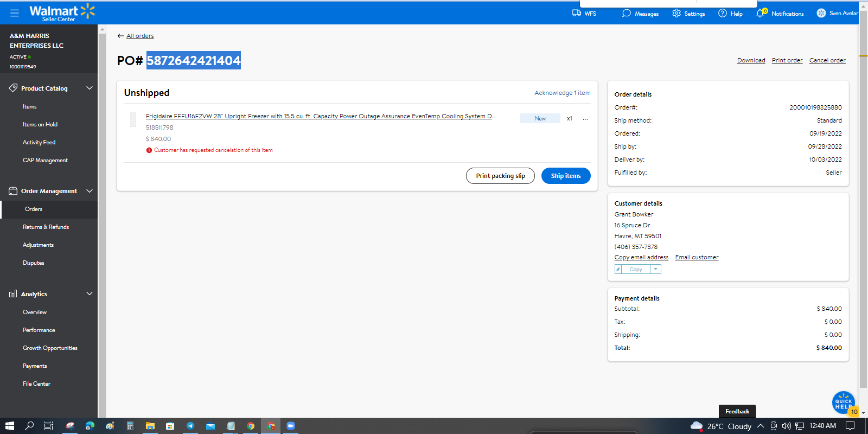Image resolution: width=868 pixels, height=434 pixels.
Task: Open Calculator from the taskbar
Action: coord(130,426)
